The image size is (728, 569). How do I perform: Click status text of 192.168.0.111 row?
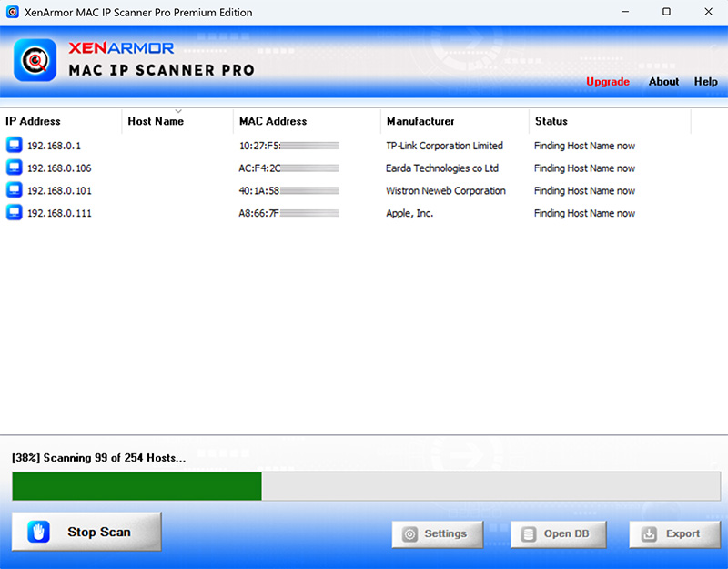point(584,213)
